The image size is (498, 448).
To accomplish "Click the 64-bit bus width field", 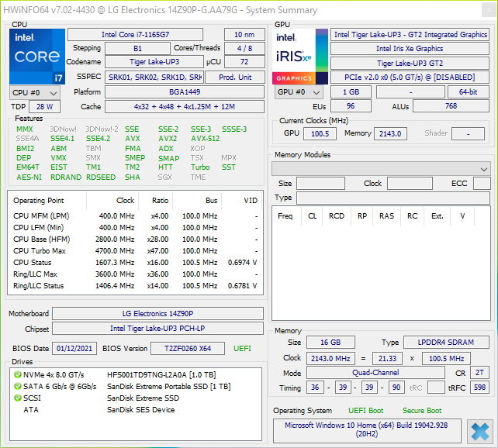I will coord(469,92).
